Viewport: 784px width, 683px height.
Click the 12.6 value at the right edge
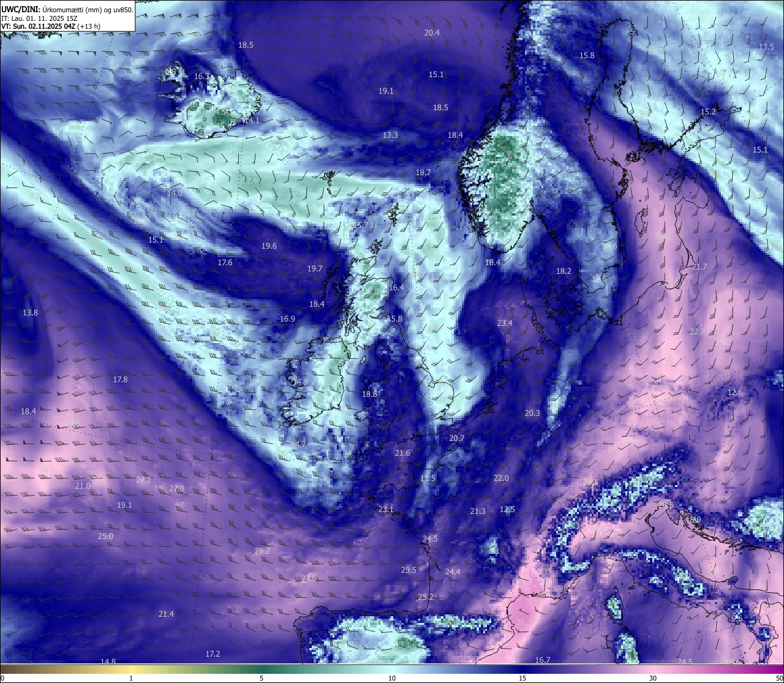pos(735,392)
